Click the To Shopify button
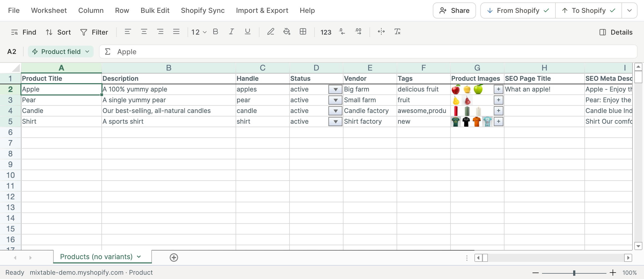 tap(588, 10)
